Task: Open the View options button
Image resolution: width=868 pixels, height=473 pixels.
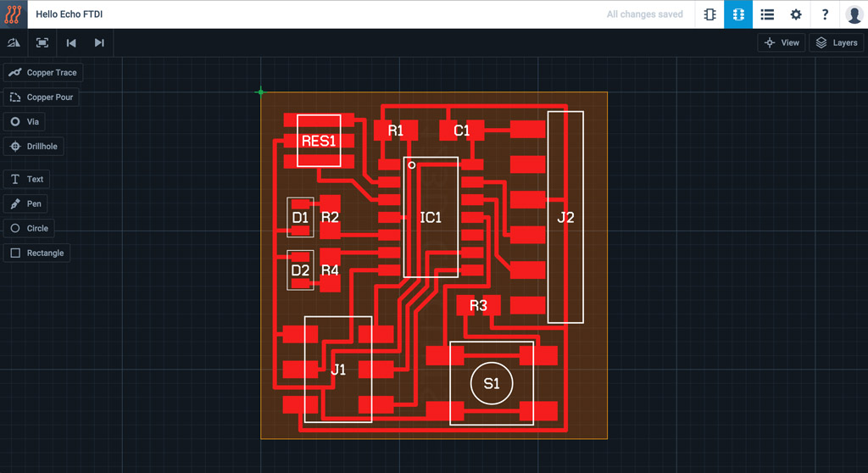Action: tap(781, 42)
